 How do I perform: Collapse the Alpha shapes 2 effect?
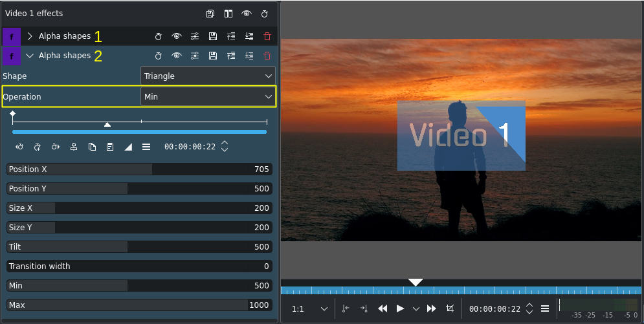pyautogui.click(x=30, y=56)
